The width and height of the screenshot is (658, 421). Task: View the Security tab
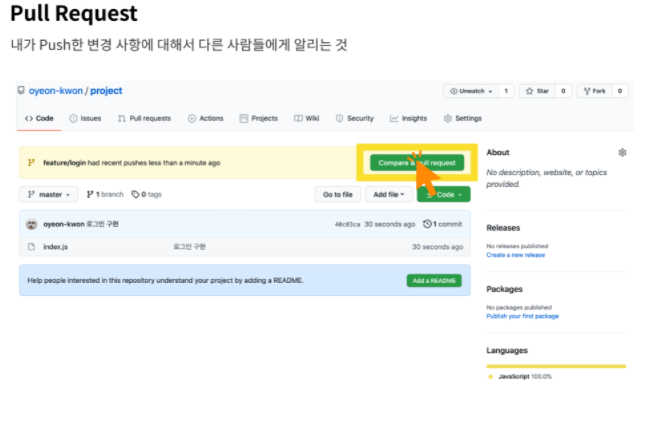coord(355,118)
